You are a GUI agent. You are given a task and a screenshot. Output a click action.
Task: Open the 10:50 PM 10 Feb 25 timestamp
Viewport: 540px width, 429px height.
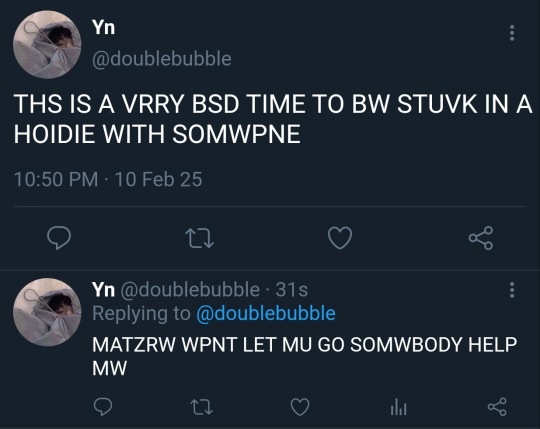108,179
